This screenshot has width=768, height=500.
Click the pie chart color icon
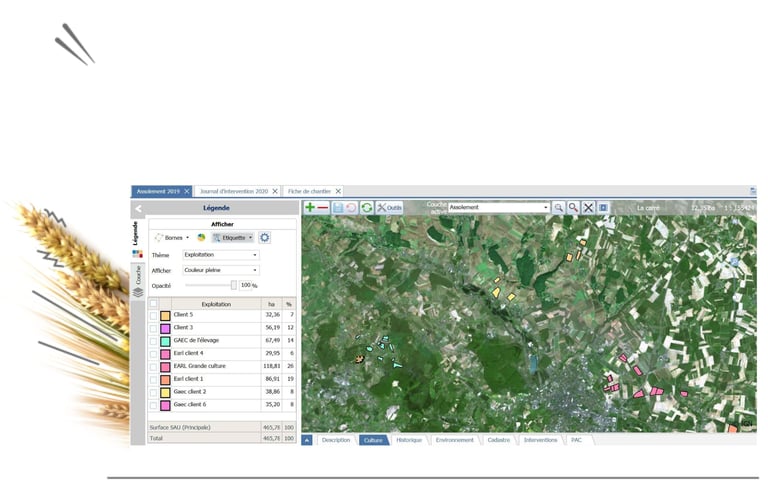click(201, 238)
